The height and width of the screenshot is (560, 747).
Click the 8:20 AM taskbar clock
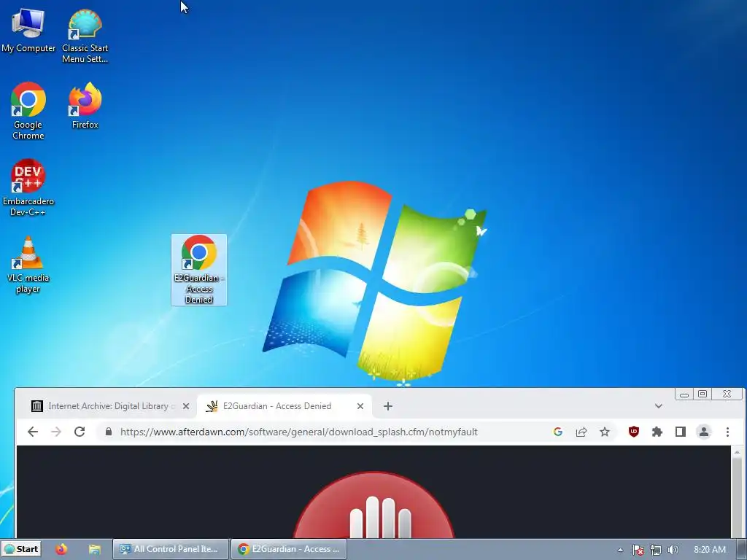tap(710, 550)
